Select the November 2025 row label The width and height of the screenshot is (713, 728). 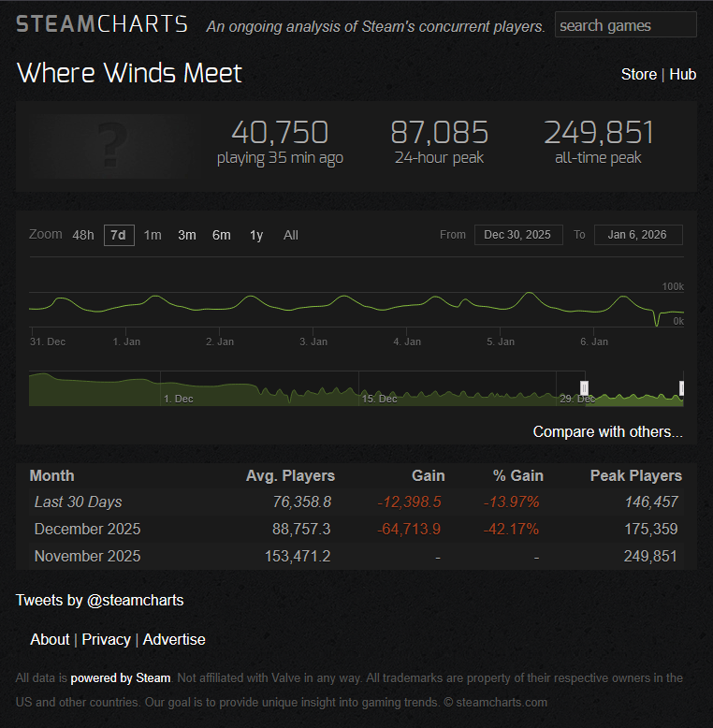coord(87,556)
